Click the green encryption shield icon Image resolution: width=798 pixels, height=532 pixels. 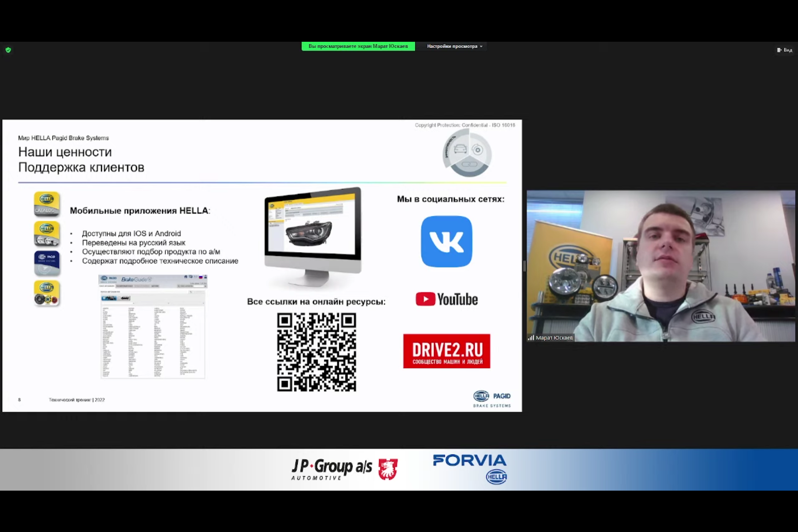[8, 50]
